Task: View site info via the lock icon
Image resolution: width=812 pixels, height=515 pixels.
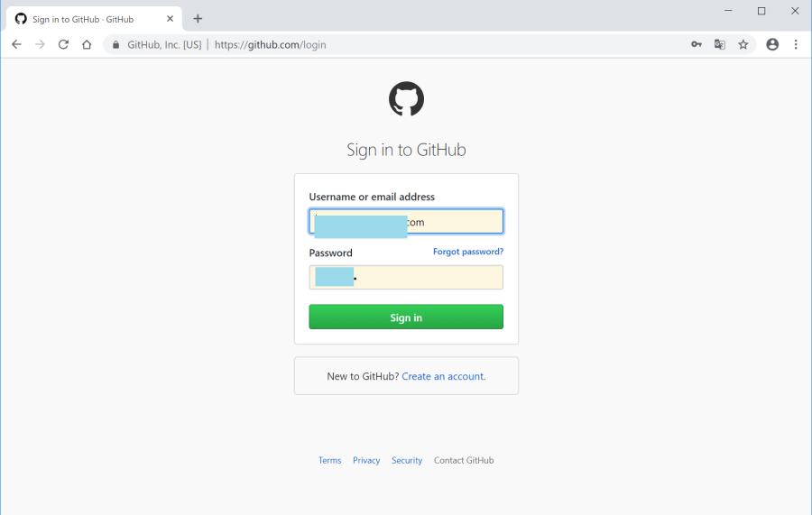Action: click(x=115, y=44)
